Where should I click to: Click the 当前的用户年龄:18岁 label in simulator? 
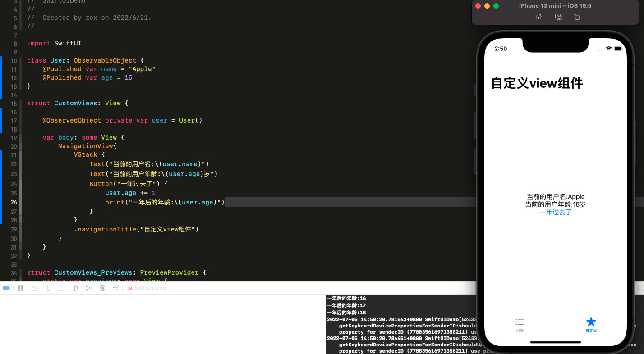[556, 204]
